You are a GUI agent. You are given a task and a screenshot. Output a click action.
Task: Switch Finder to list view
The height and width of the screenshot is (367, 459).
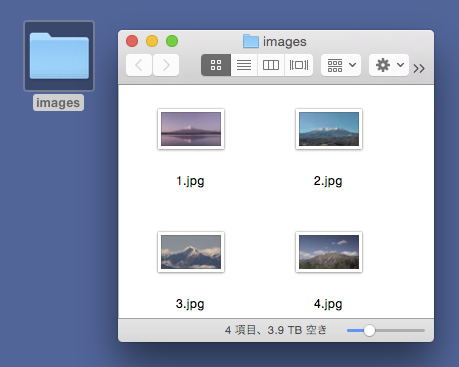click(x=244, y=65)
